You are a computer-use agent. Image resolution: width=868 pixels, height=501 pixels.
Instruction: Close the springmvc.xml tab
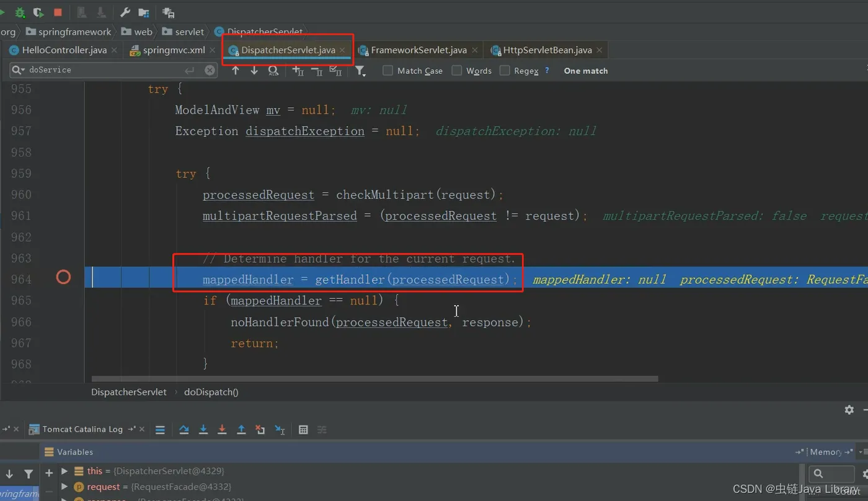coord(213,50)
